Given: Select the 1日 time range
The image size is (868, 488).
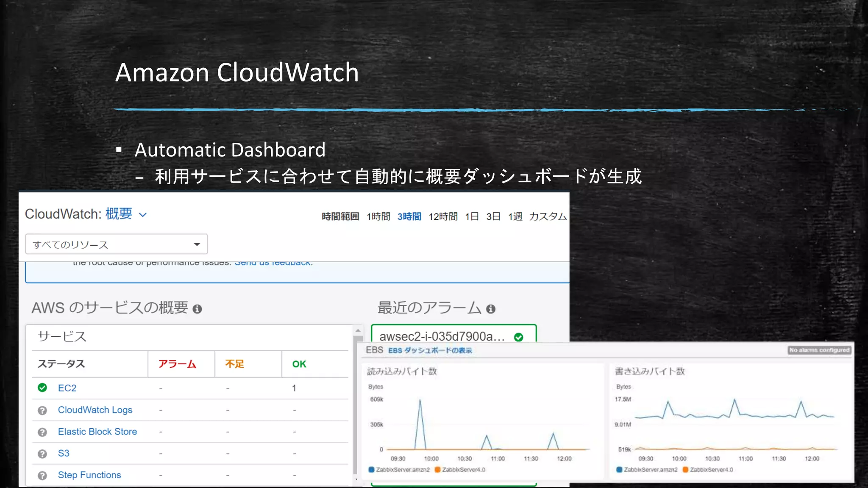Looking at the screenshot, I should point(472,216).
